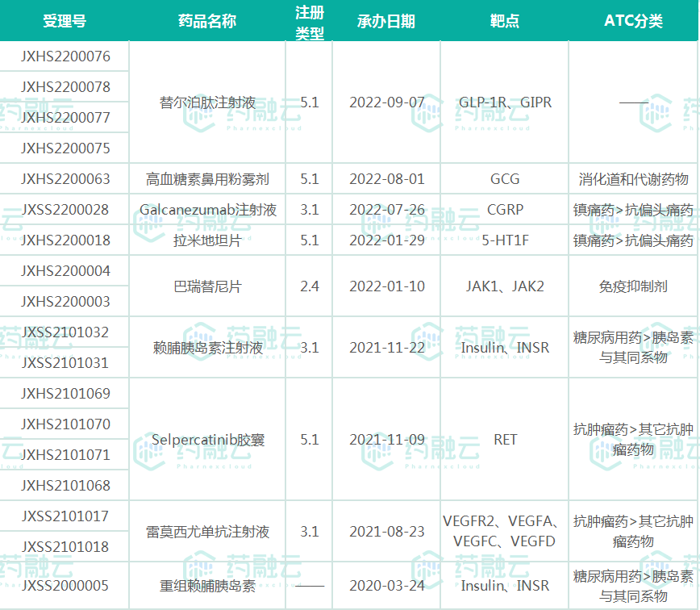Click the target cell JAK1、JAK2
The image size is (700, 610).
click(x=505, y=286)
